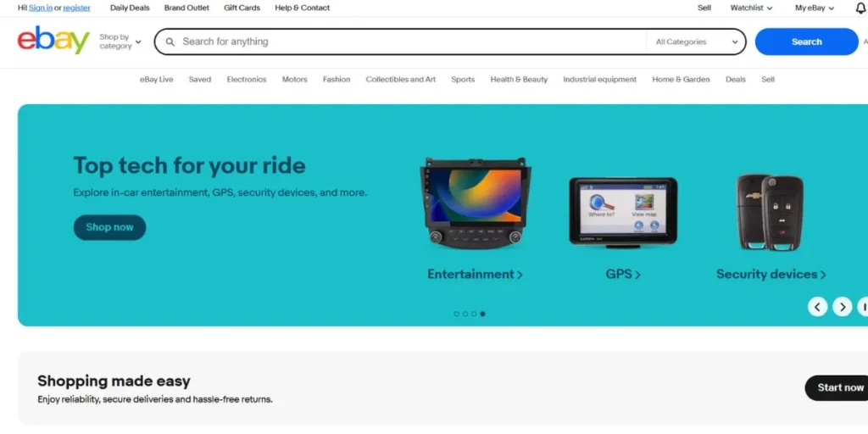This screenshot has height=434, width=868.
Task: Open the eBay Live tab
Action: [x=156, y=80]
